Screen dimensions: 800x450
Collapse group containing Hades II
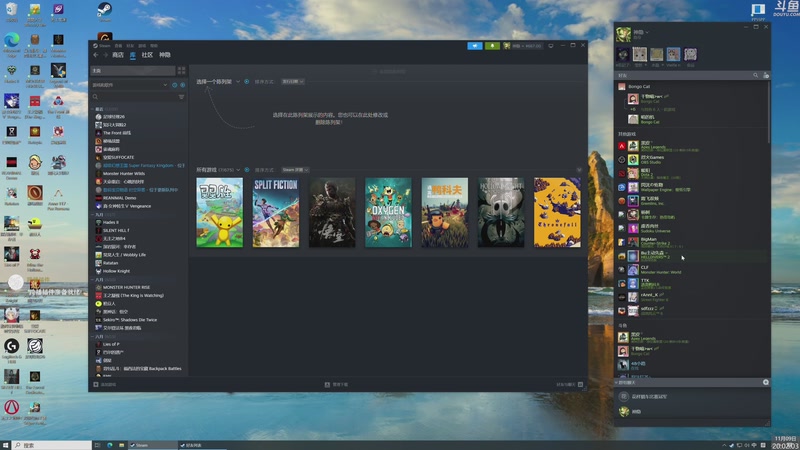point(92,215)
